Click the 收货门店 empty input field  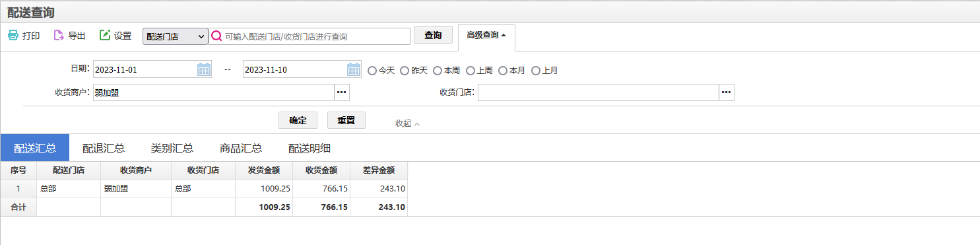(x=599, y=92)
